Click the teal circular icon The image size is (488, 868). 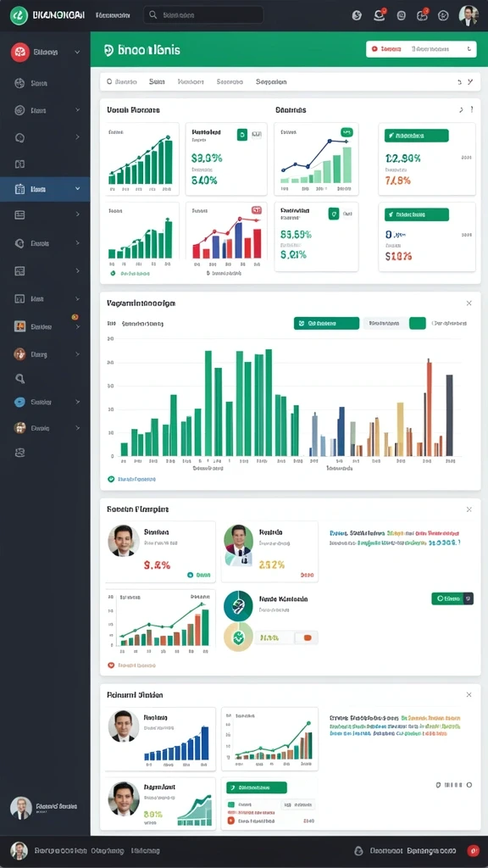coord(238,605)
